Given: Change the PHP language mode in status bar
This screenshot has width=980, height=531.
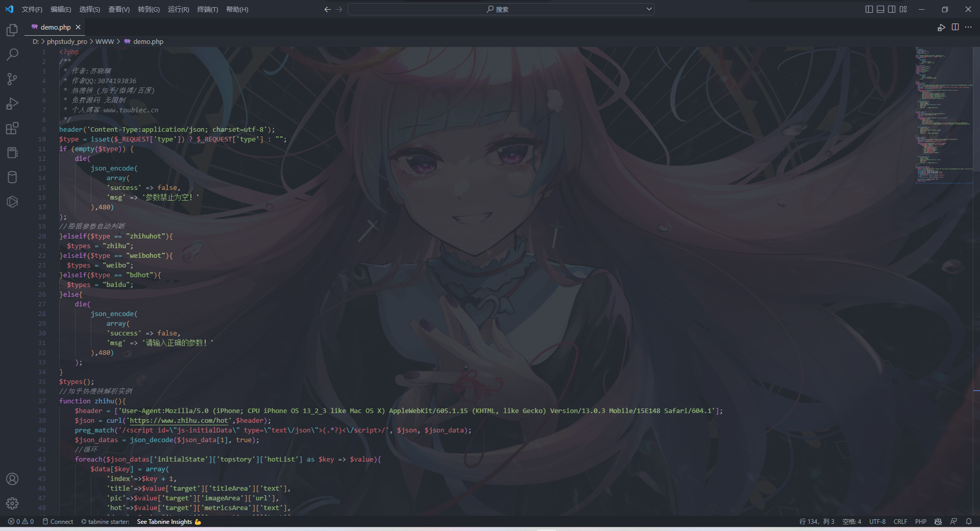Looking at the screenshot, I should pos(920,521).
